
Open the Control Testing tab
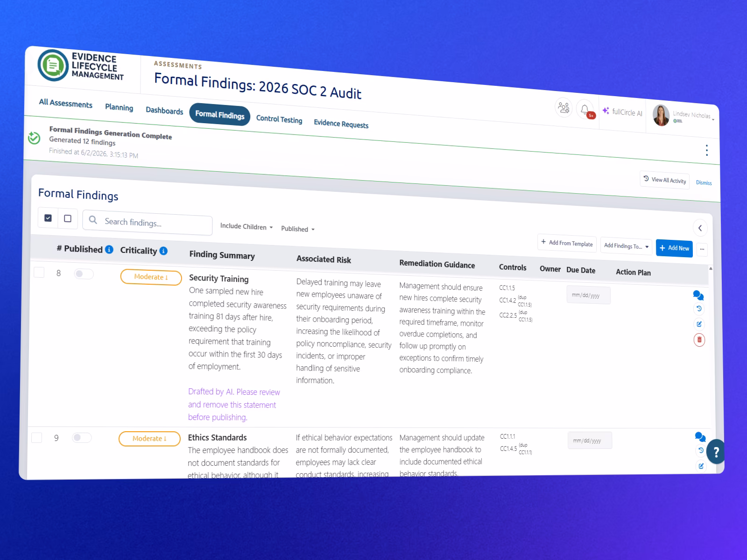(279, 119)
